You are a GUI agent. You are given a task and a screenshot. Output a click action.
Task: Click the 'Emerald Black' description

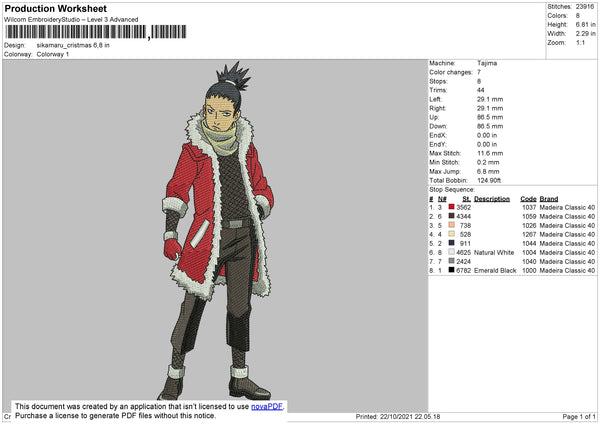click(495, 271)
